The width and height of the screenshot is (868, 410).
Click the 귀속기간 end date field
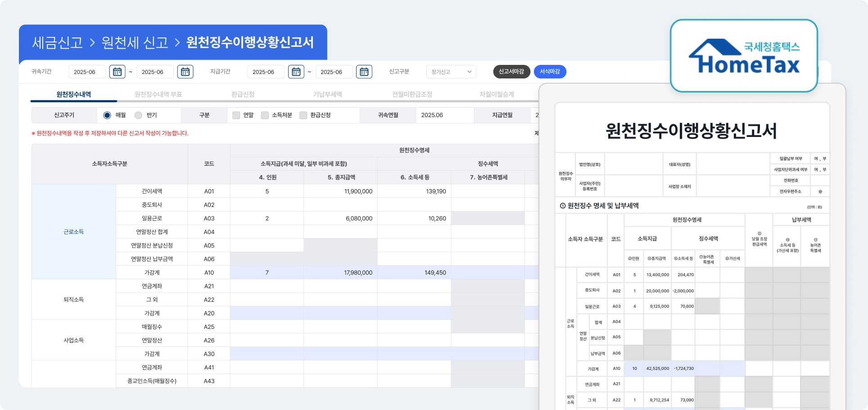point(155,72)
